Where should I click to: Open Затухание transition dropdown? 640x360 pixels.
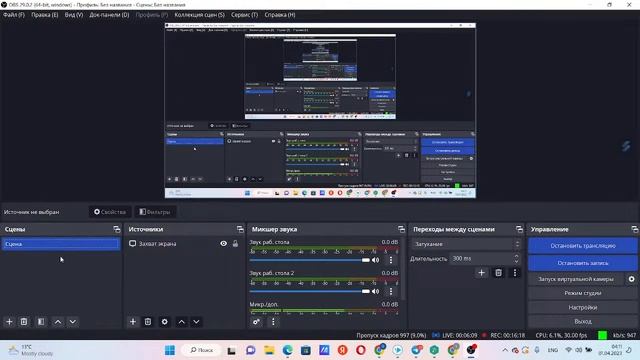coord(466,244)
